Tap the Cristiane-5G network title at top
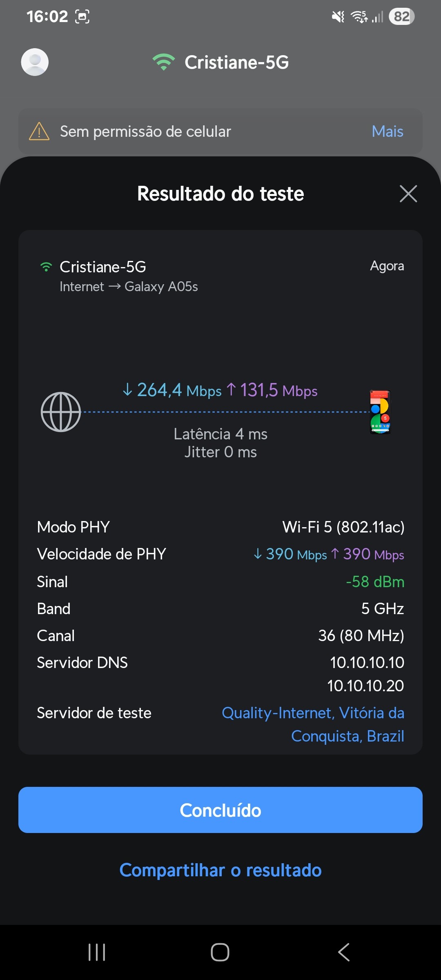The image size is (441, 980). [x=236, y=62]
